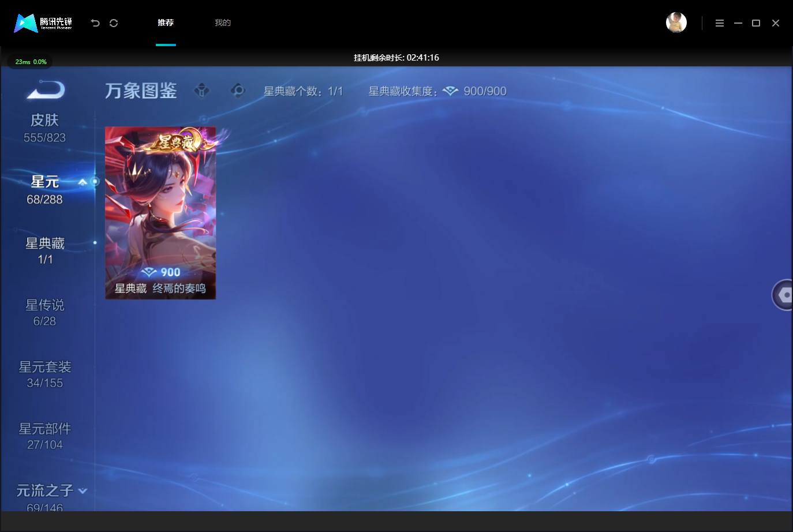Open the hamburger menu in the title bar
793x532 pixels.
tap(720, 23)
